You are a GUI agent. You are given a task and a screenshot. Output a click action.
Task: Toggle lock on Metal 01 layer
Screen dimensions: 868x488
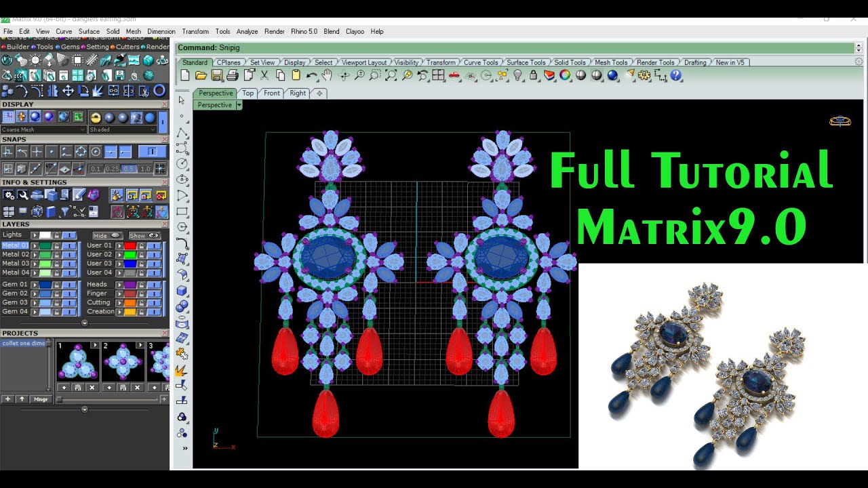[58, 245]
